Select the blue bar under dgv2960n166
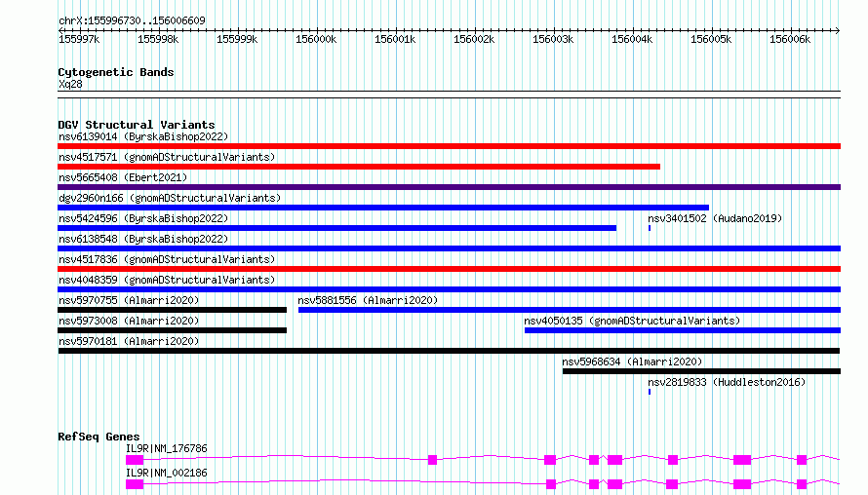 pos(383,208)
